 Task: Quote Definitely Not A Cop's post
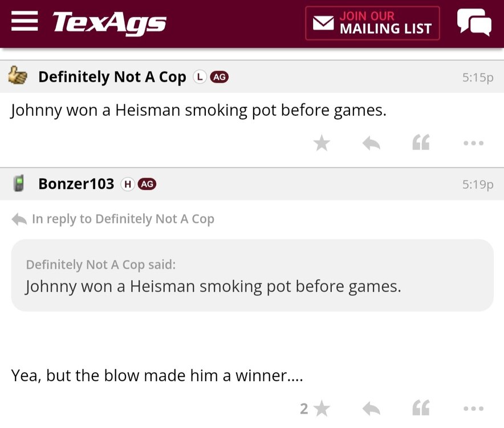click(x=421, y=143)
